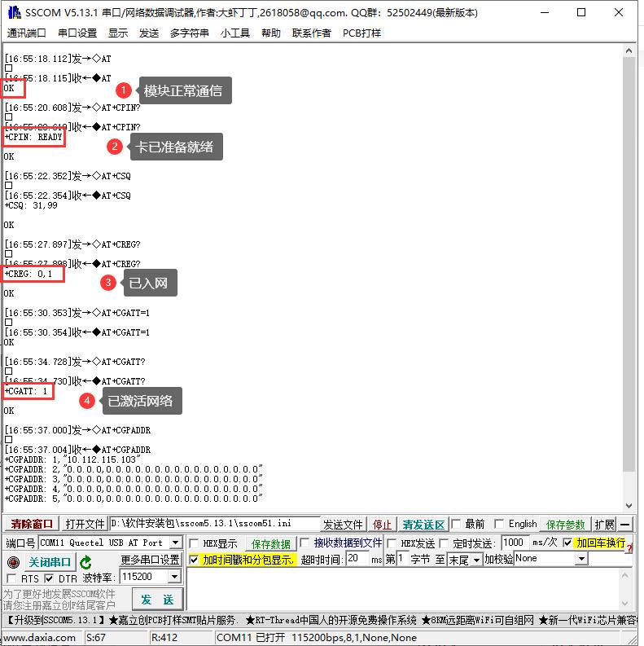The image size is (644, 646).
Task: Open the 发送 menu
Action: point(149,33)
